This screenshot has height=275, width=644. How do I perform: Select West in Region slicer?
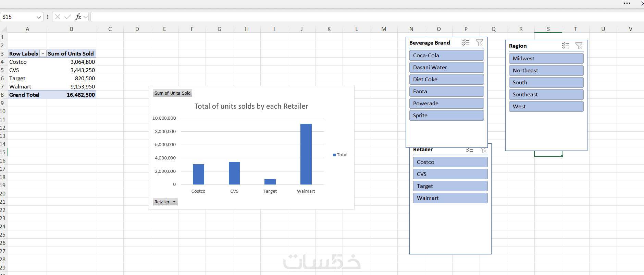click(546, 106)
